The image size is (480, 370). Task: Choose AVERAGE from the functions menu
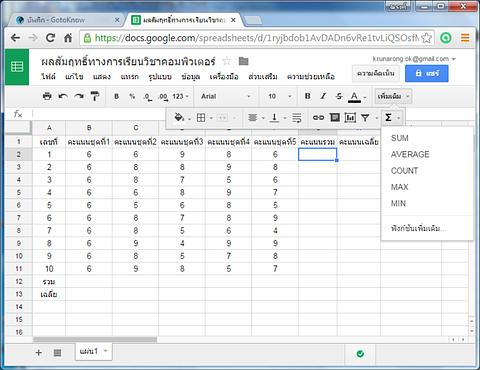click(410, 154)
